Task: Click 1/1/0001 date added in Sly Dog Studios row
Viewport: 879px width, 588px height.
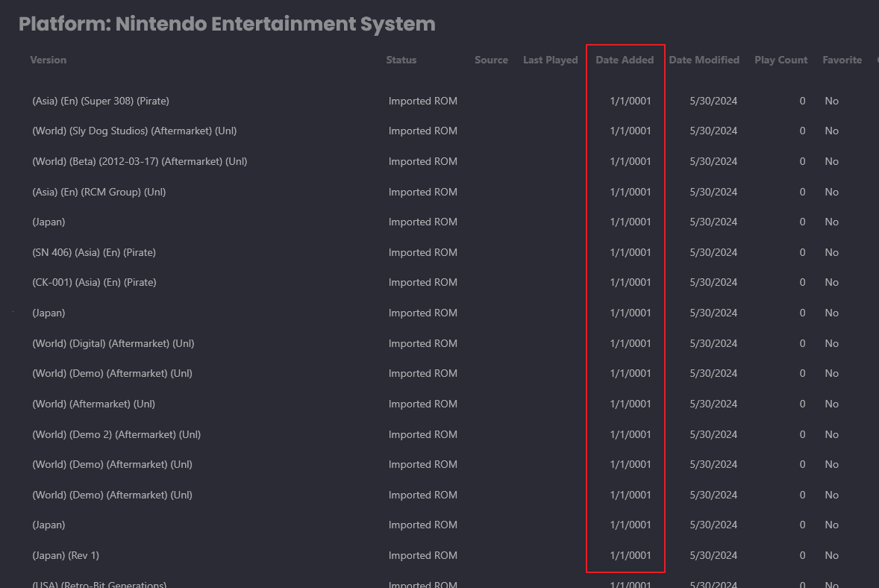Action: click(630, 131)
